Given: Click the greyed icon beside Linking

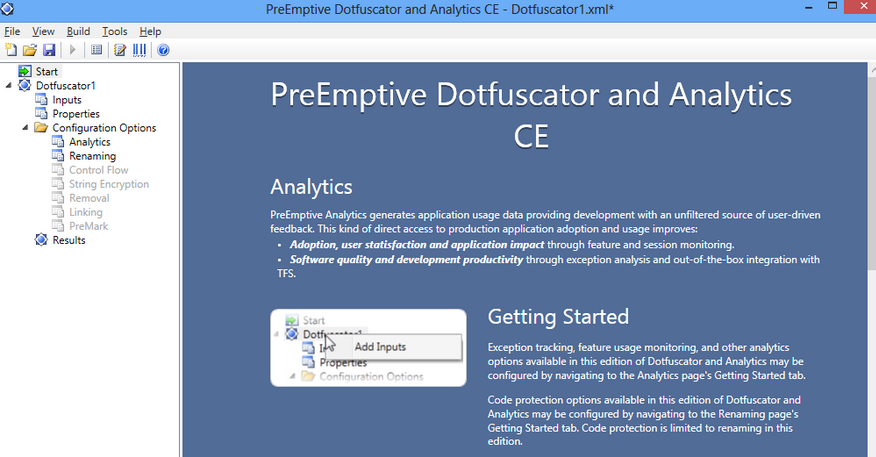Looking at the screenshot, I should pyautogui.click(x=58, y=212).
